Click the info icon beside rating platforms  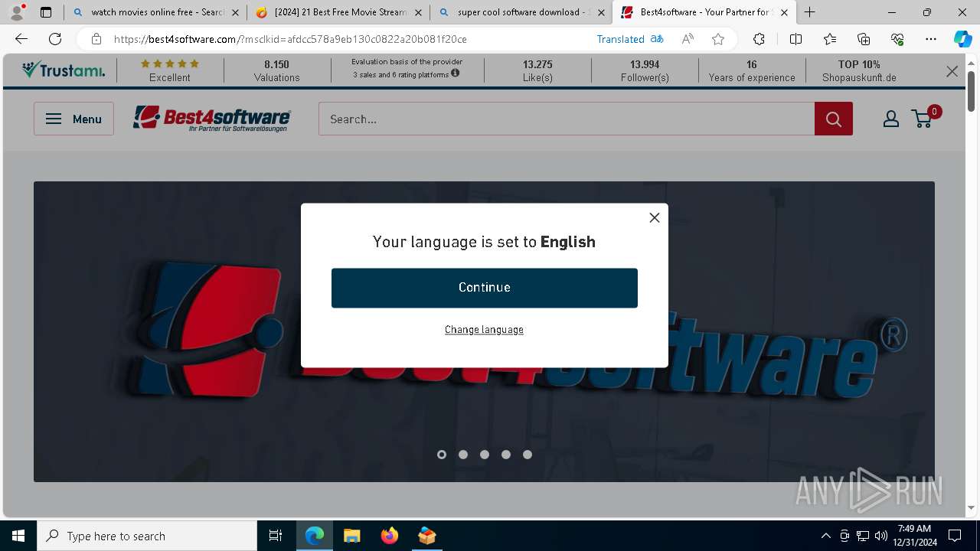click(456, 73)
